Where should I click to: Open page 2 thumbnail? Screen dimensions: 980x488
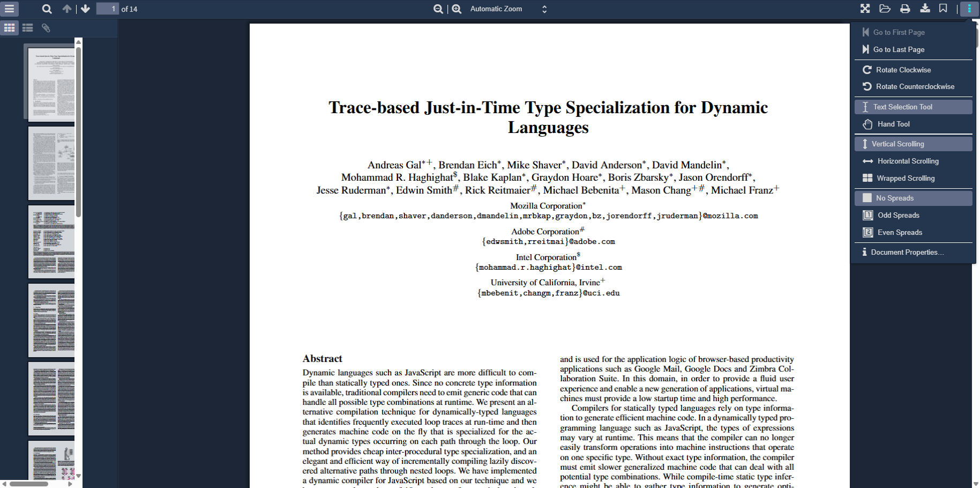point(51,164)
